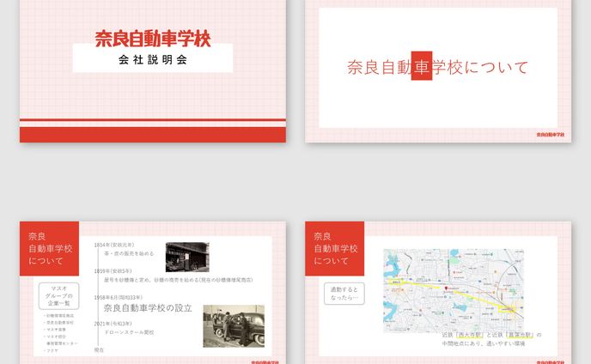Select the 通勤するとなったら rounded box
This screenshot has width=591, height=364.
click(344, 294)
